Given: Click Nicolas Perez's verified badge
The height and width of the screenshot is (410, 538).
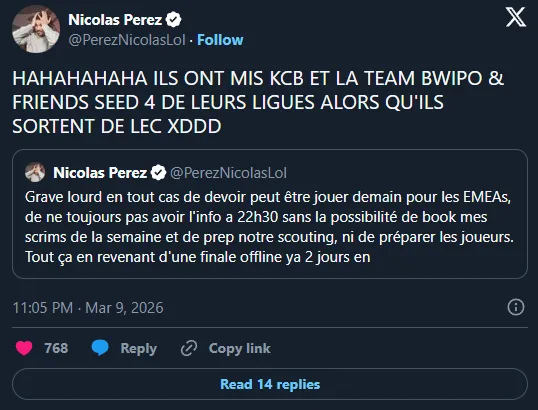Looking at the screenshot, I should tap(174, 20).
